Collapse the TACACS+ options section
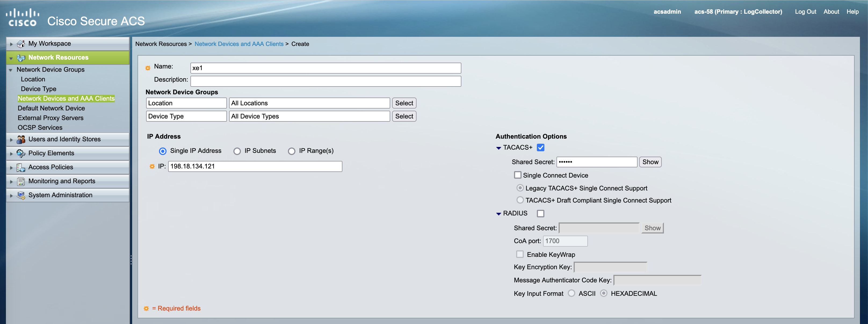Image resolution: width=868 pixels, height=324 pixels. [x=498, y=148]
